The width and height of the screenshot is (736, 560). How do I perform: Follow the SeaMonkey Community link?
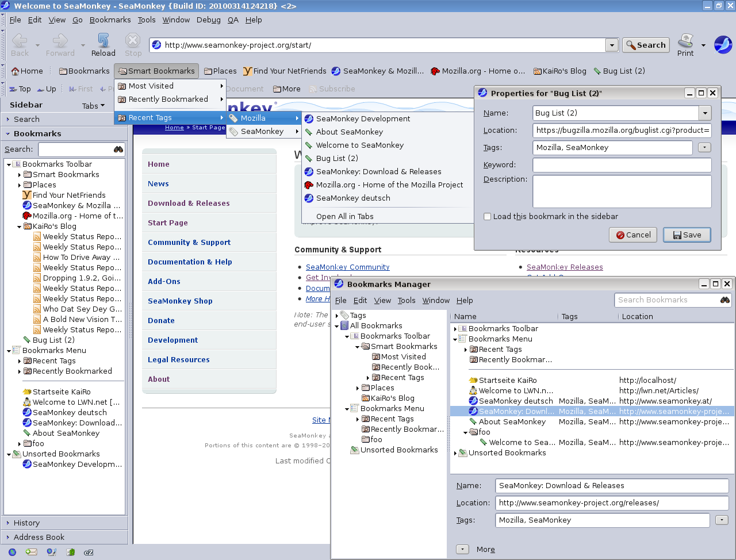(347, 267)
